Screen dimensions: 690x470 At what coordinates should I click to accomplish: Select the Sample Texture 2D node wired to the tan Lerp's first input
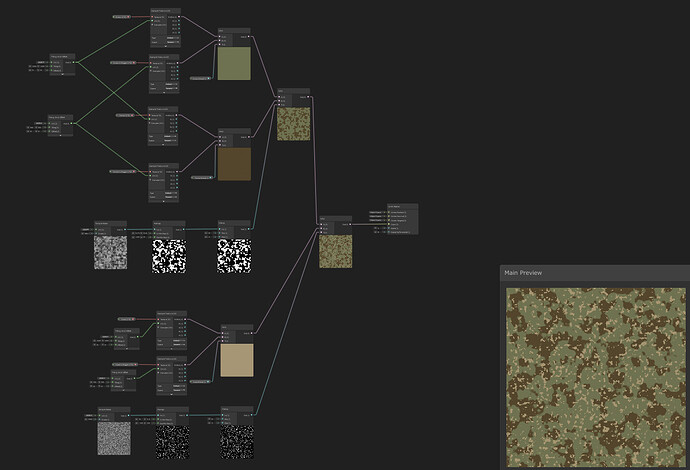click(x=172, y=330)
